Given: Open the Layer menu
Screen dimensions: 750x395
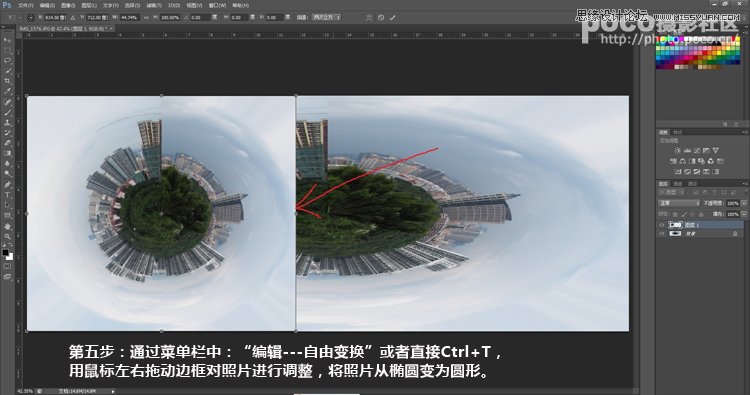Looking at the screenshot, I should pyautogui.click(x=89, y=5).
